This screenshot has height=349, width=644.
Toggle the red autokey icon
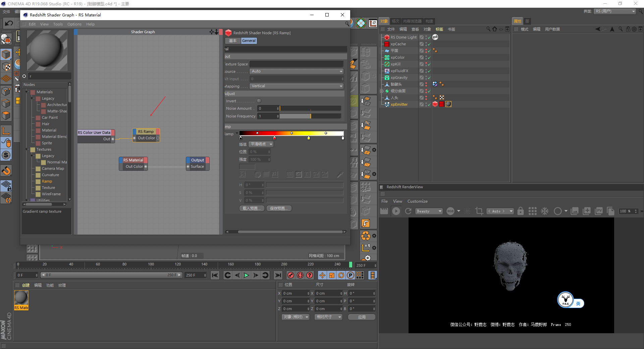click(x=300, y=276)
